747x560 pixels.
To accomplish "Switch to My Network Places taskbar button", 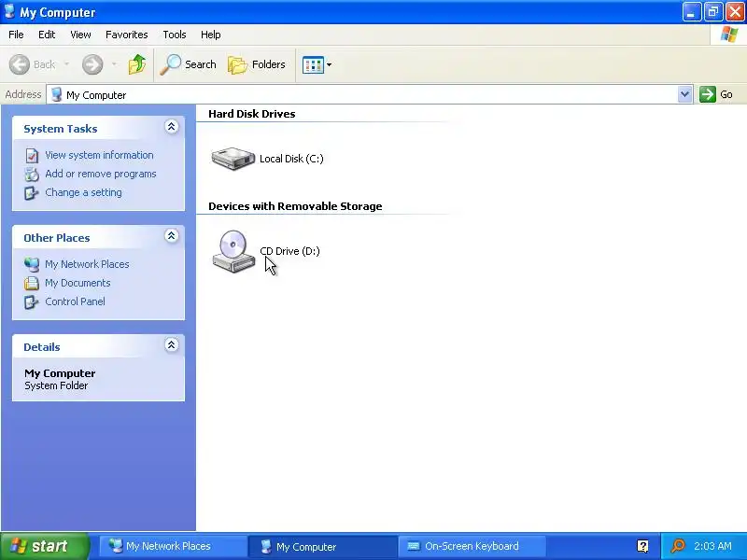I will [x=174, y=546].
